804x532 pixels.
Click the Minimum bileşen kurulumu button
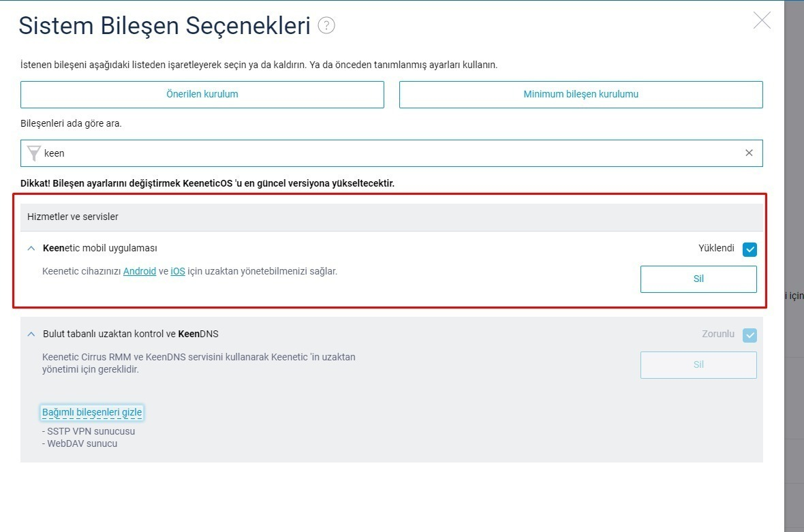(x=581, y=94)
